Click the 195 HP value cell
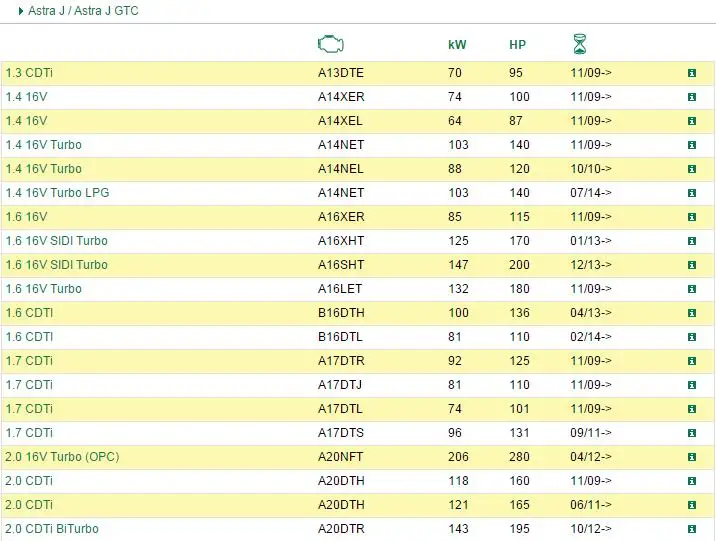 click(519, 529)
